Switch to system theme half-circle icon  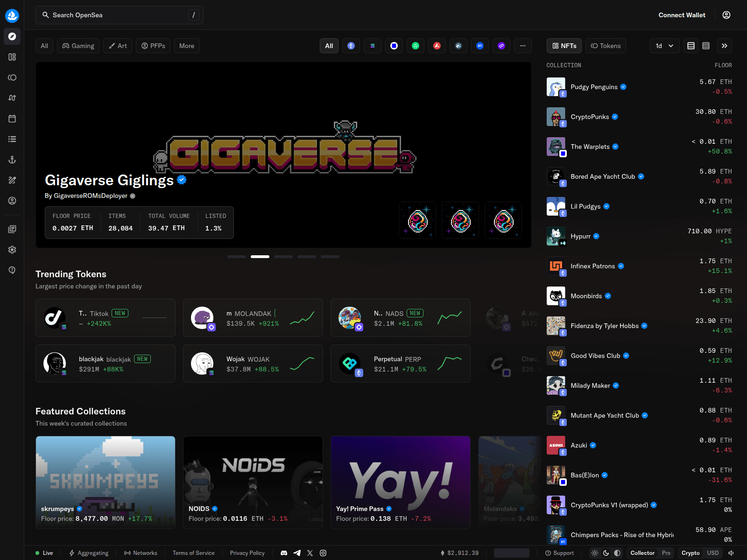coord(617,553)
